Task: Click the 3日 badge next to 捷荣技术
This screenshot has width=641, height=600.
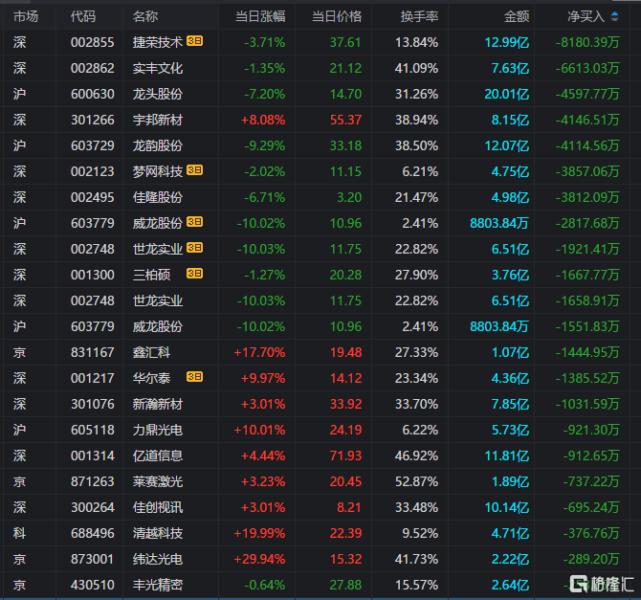Action: (195, 41)
